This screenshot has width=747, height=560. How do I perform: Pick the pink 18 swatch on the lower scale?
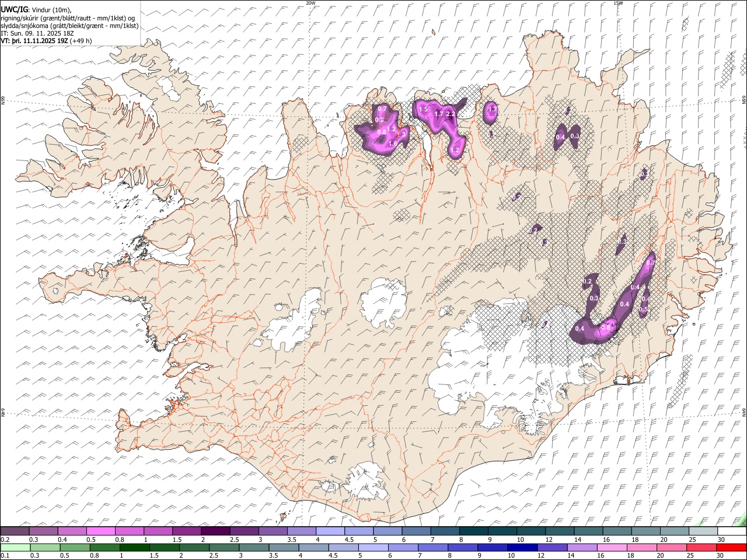[x=641, y=547]
